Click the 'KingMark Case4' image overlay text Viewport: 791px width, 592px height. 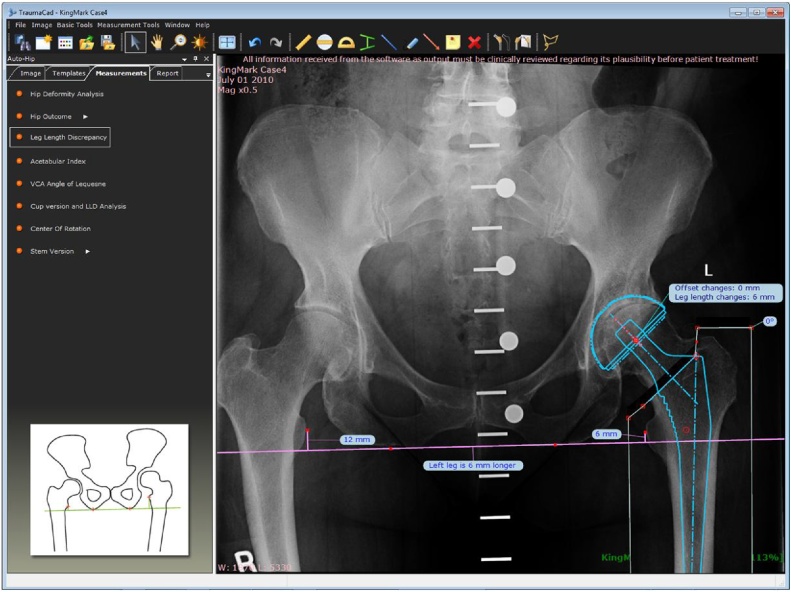(x=251, y=70)
